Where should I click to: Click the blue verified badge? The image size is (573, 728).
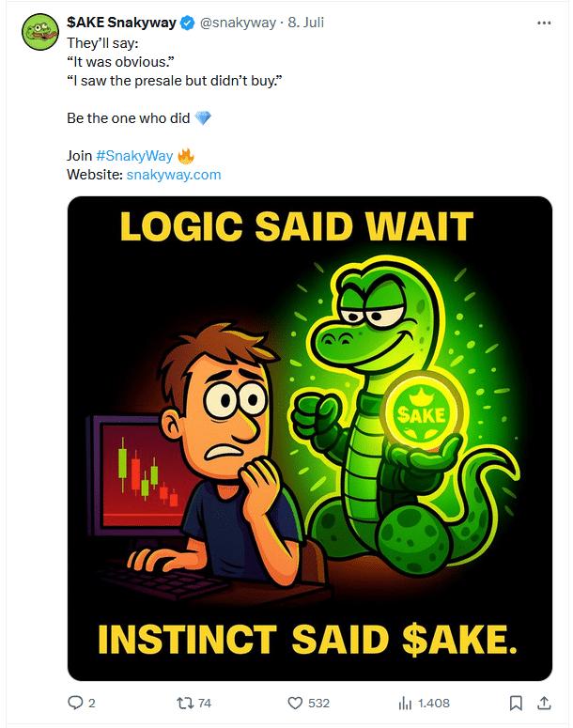coord(186,23)
